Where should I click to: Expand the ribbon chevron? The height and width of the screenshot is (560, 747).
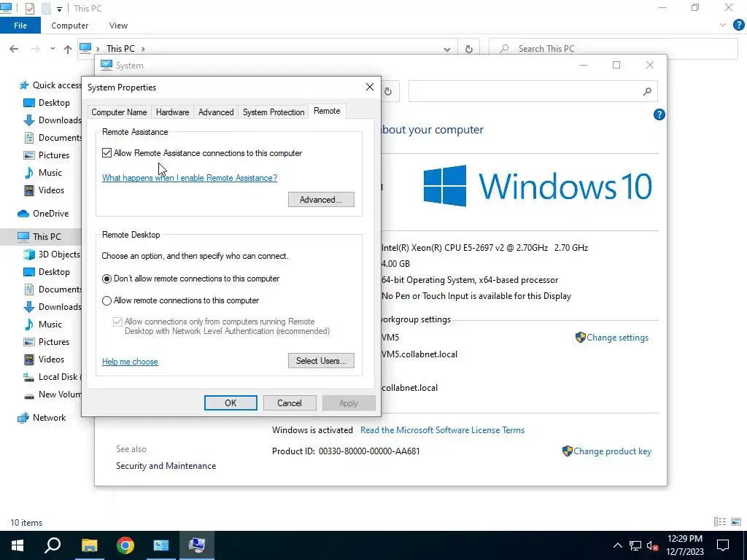coord(723,26)
